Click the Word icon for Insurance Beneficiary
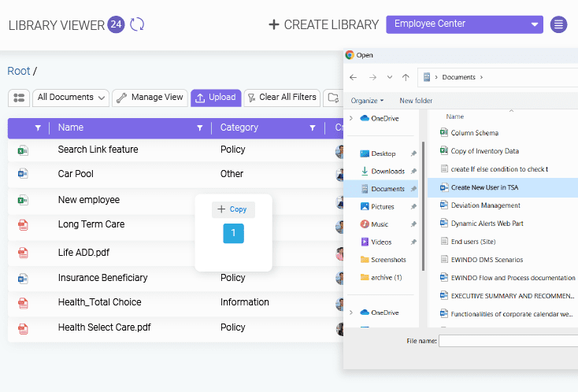578x392 pixels. (x=23, y=278)
